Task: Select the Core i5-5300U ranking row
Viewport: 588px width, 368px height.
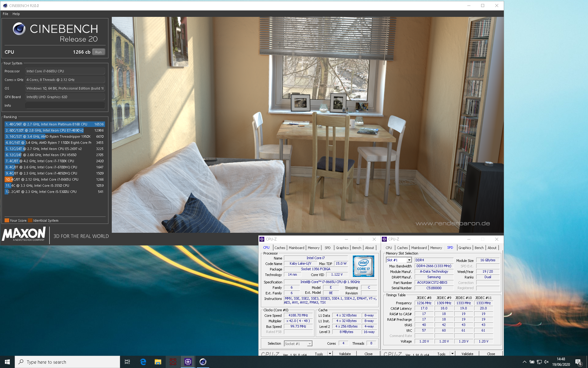Action: 55,192
